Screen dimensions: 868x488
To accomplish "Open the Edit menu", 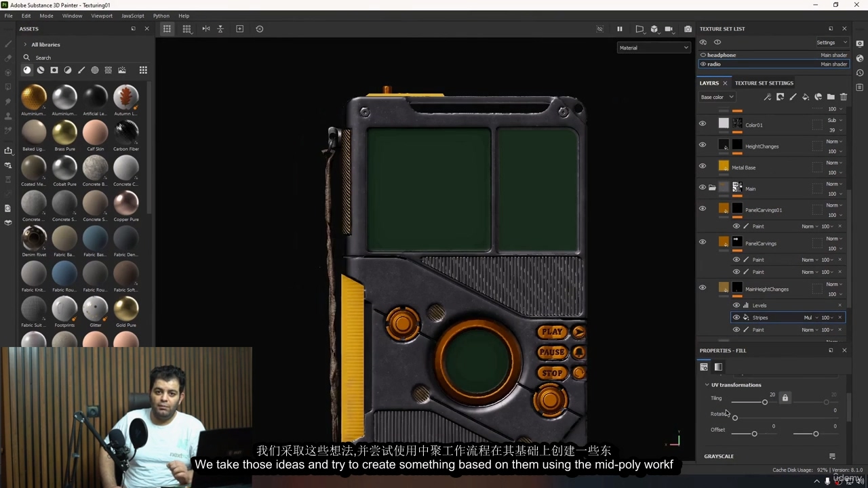I will [x=26, y=16].
